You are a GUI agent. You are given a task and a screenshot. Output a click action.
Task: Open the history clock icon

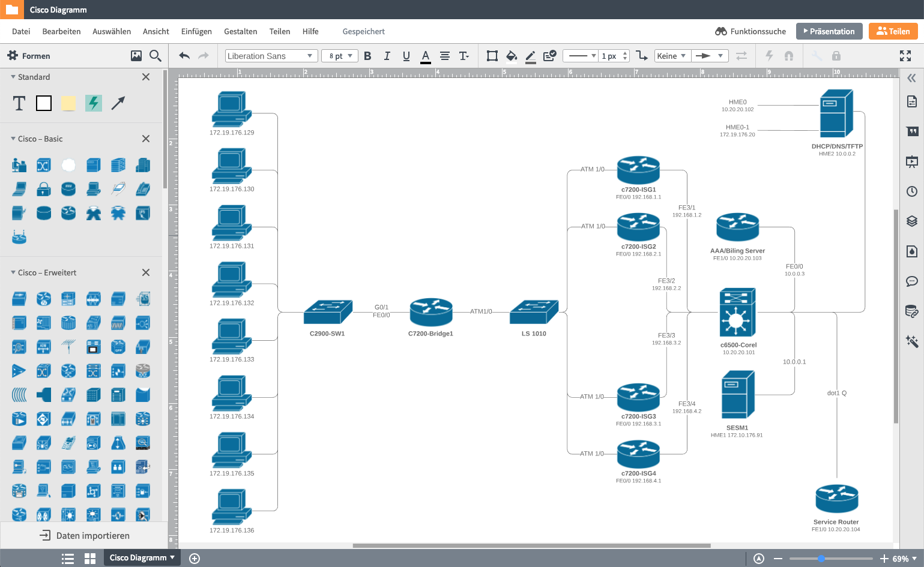pos(911,191)
